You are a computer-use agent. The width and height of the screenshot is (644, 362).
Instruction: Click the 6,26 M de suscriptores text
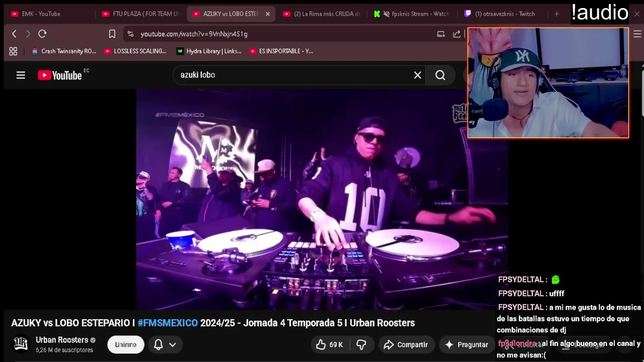tap(64, 350)
